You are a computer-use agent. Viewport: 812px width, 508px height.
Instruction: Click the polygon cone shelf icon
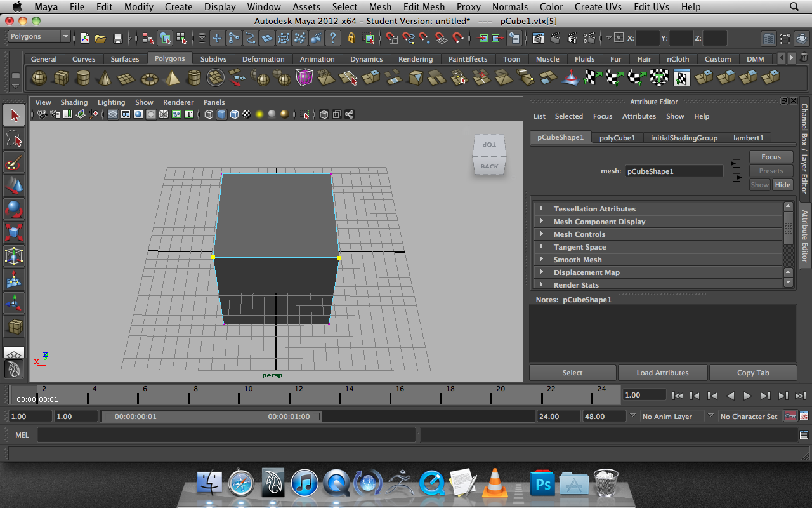click(105, 78)
